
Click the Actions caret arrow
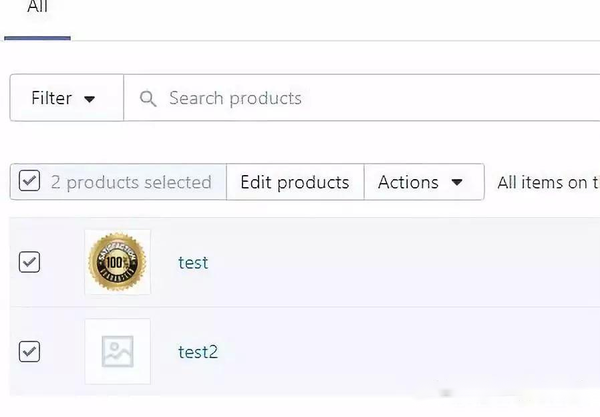point(457,182)
